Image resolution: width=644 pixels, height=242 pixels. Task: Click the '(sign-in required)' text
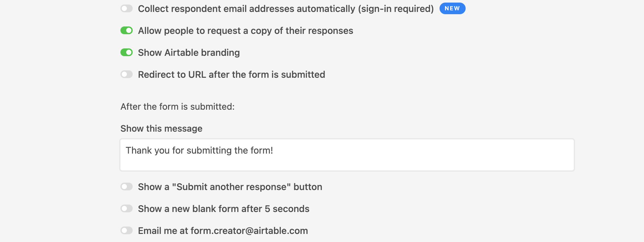[396, 9]
